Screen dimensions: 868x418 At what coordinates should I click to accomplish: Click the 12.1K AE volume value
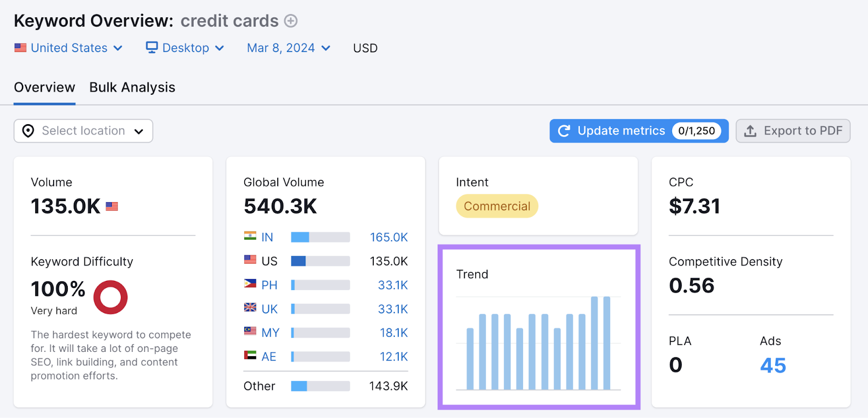point(394,357)
